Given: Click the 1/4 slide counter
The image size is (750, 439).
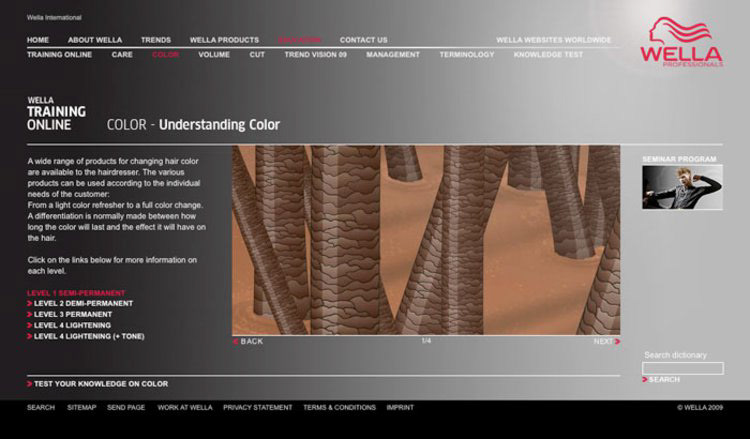Looking at the screenshot, I should pyautogui.click(x=426, y=341).
